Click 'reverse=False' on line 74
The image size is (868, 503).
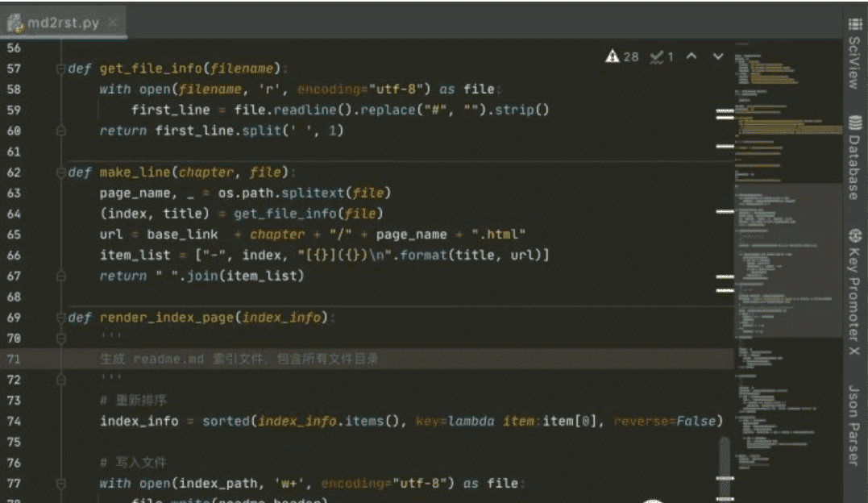click(x=664, y=422)
